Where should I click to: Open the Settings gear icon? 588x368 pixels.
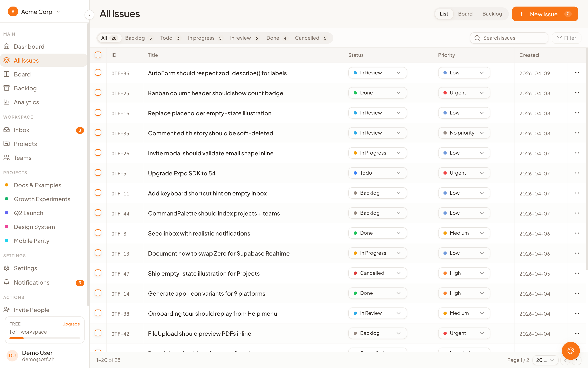click(7, 268)
